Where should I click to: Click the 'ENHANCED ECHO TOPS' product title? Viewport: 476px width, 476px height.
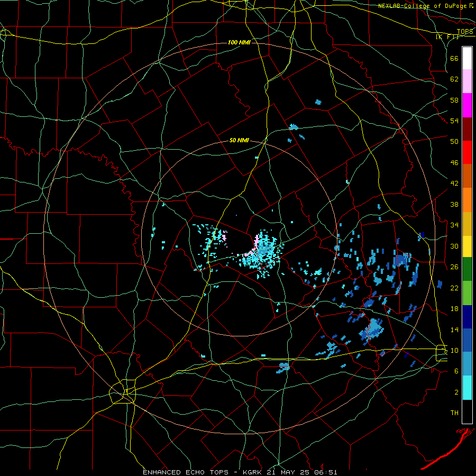[x=186, y=472]
